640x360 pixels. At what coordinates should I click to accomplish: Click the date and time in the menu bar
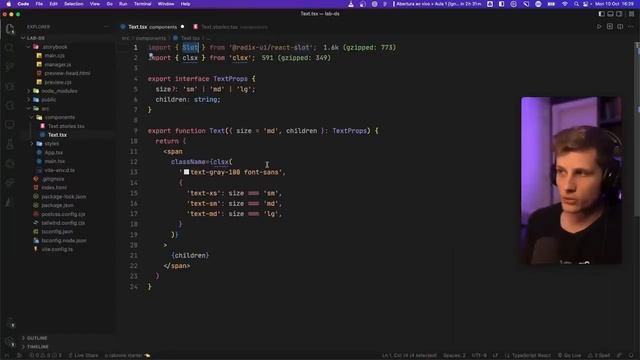(614, 4)
